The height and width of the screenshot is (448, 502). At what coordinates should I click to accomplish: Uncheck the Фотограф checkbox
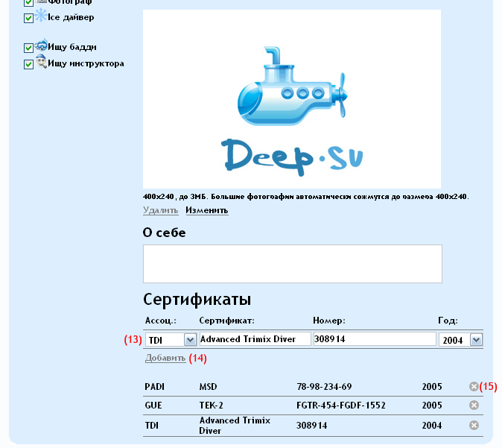coord(28,2)
